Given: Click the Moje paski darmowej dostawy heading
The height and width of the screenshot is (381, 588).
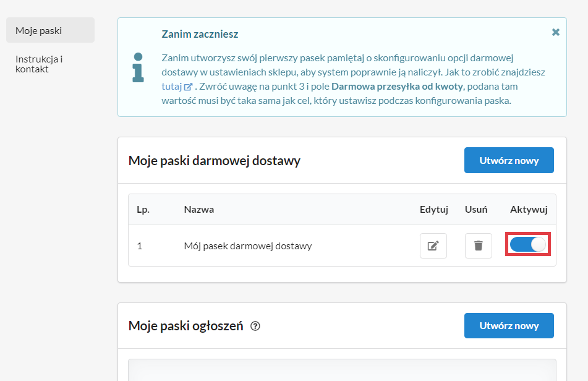Looking at the screenshot, I should coord(214,161).
